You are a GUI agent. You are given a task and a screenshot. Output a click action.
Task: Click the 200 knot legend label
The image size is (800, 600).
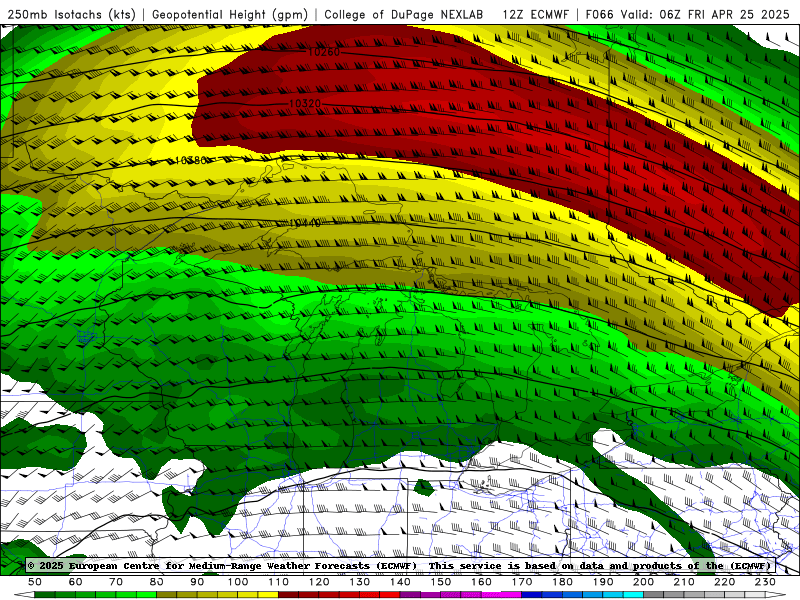point(643,582)
